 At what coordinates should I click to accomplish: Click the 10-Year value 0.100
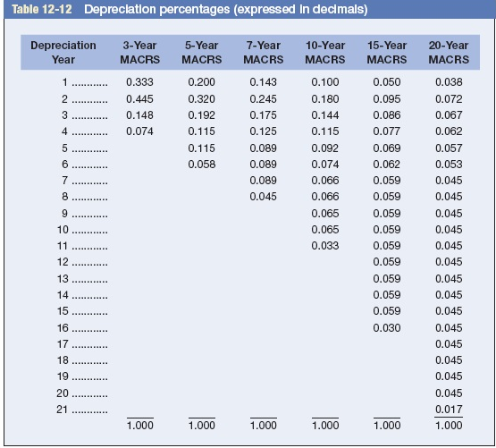(x=325, y=82)
